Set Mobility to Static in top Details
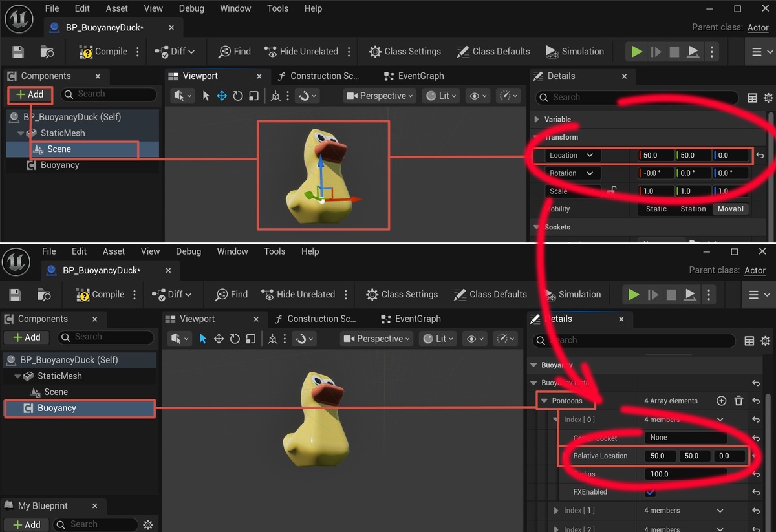Image resolution: width=776 pixels, height=532 pixels. click(x=656, y=209)
